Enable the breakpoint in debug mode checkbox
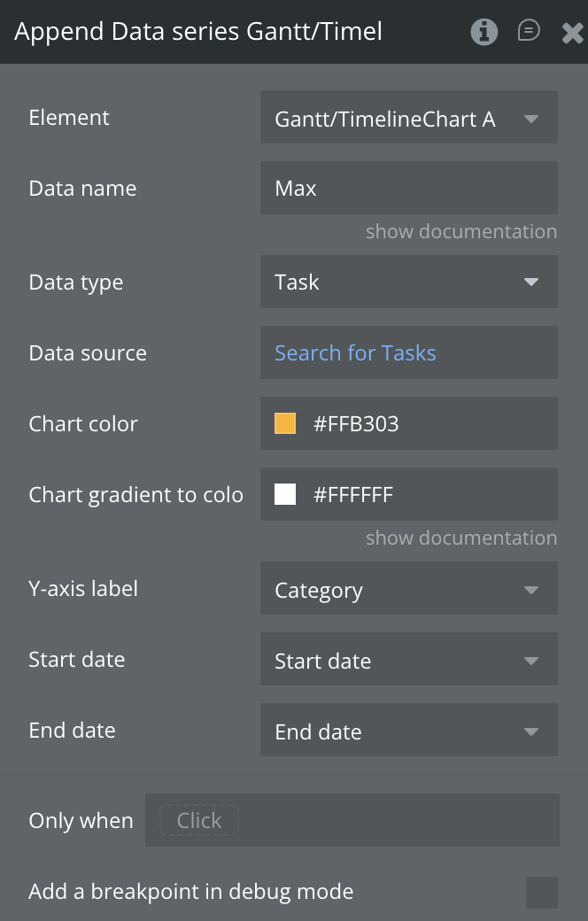588x921 pixels. point(541,892)
